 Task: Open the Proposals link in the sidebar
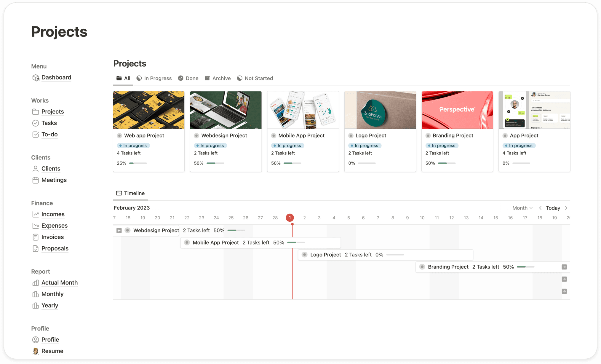pyautogui.click(x=55, y=248)
